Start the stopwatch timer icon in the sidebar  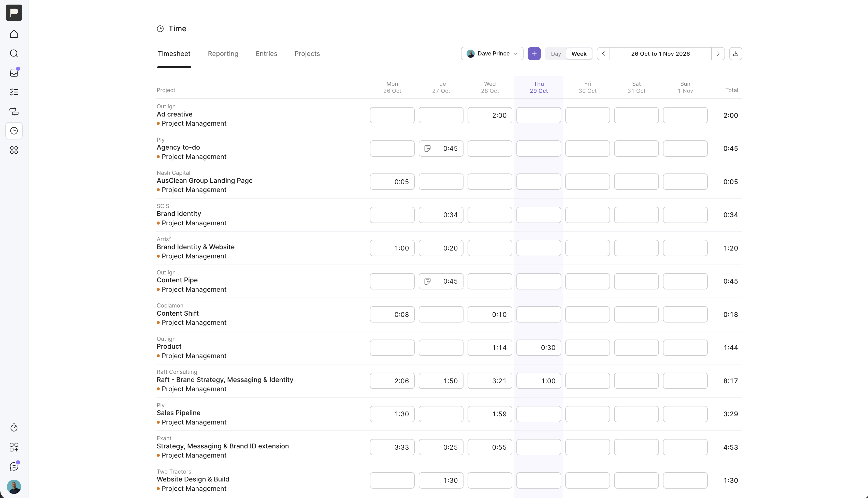click(x=14, y=428)
